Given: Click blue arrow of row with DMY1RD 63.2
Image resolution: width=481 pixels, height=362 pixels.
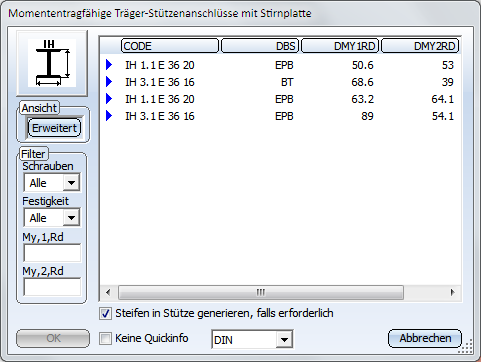Looking at the screenshot, I should [x=109, y=99].
